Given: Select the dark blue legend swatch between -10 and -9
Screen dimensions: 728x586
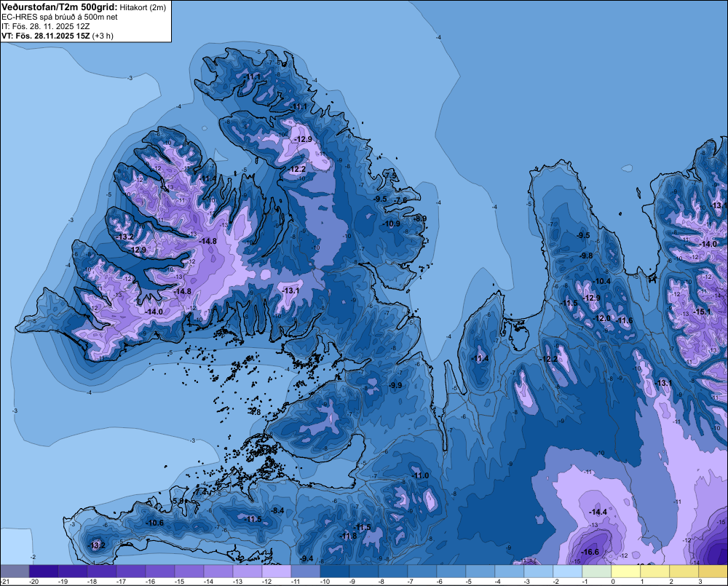Looking at the screenshot, I should [335, 571].
